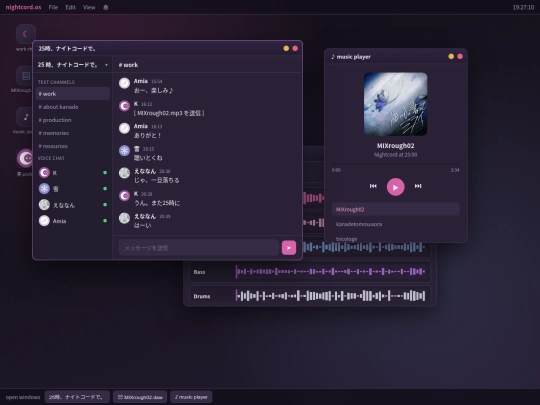The height and width of the screenshot is (405, 540).
Task: Skip to next track in music player
Action: coord(418,186)
